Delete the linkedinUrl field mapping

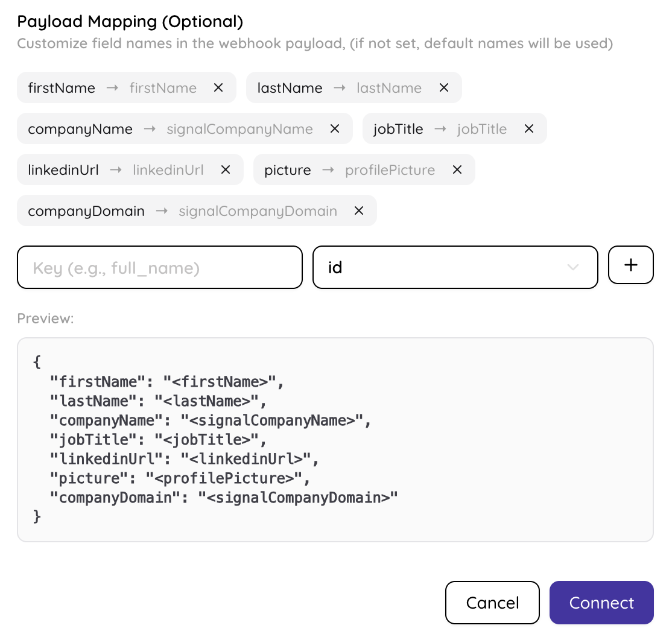(225, 170)
